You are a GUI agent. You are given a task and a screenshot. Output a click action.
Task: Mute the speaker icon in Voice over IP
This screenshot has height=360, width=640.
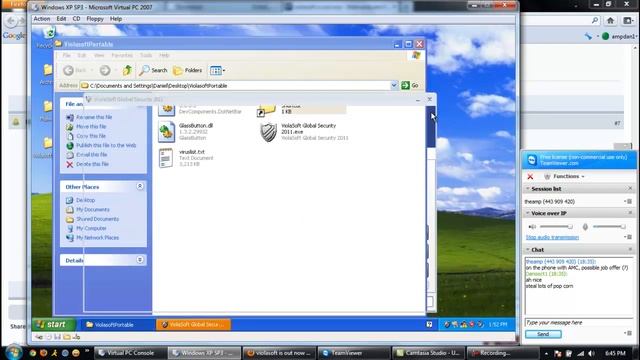532,227
